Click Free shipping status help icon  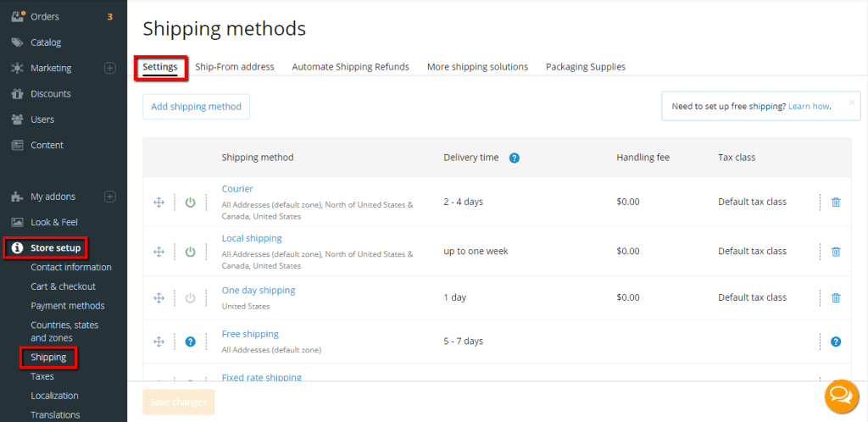click(x=191, y=341)
